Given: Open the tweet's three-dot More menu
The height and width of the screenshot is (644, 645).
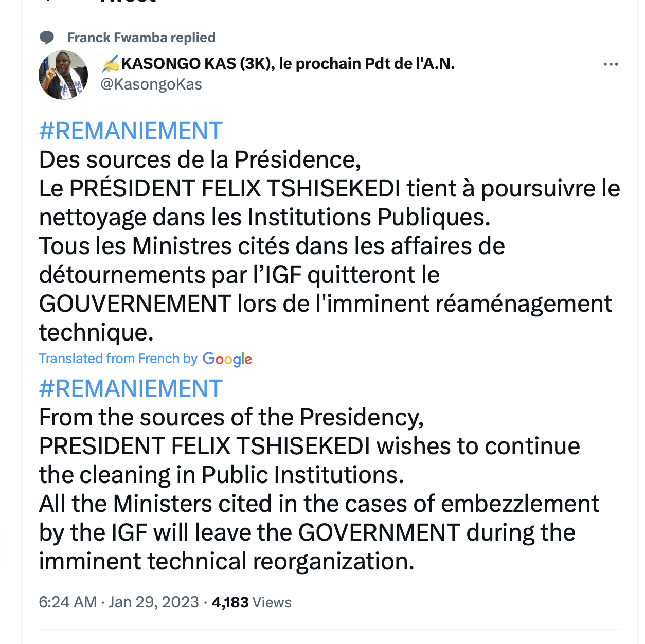Looking at the screenshot, I should [x=610, y=64].
